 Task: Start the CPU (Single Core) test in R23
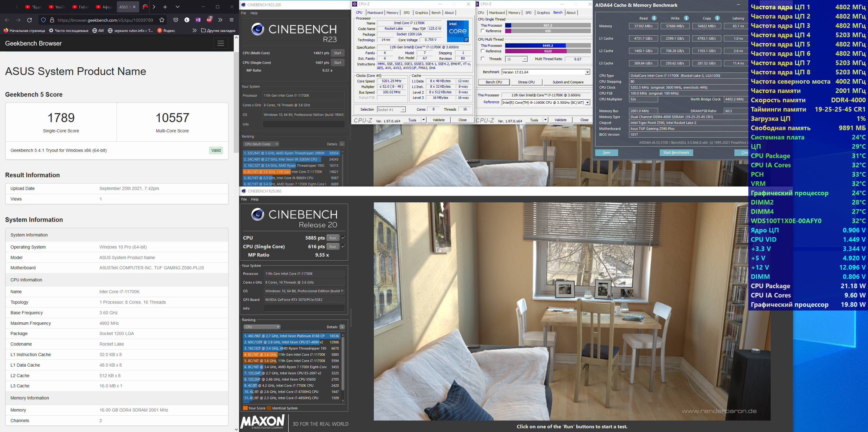[338, 63]
